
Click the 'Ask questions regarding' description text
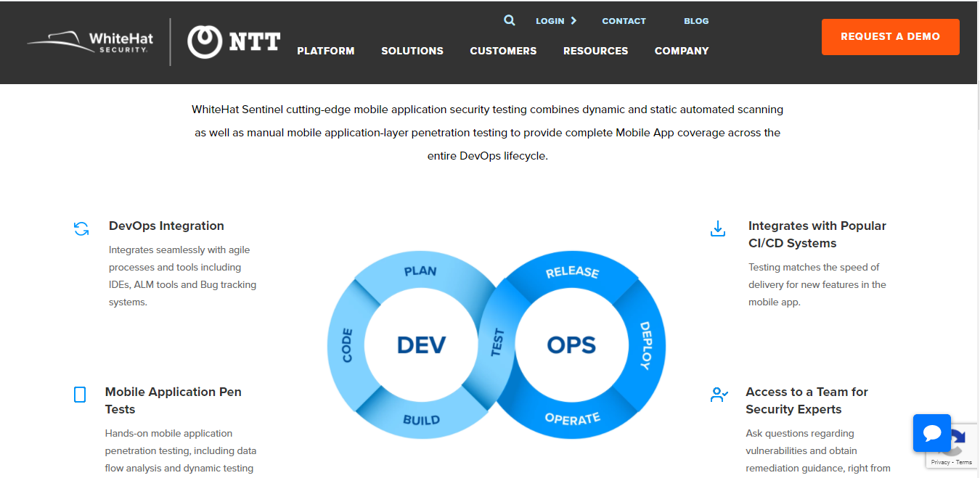click(818, 450)
